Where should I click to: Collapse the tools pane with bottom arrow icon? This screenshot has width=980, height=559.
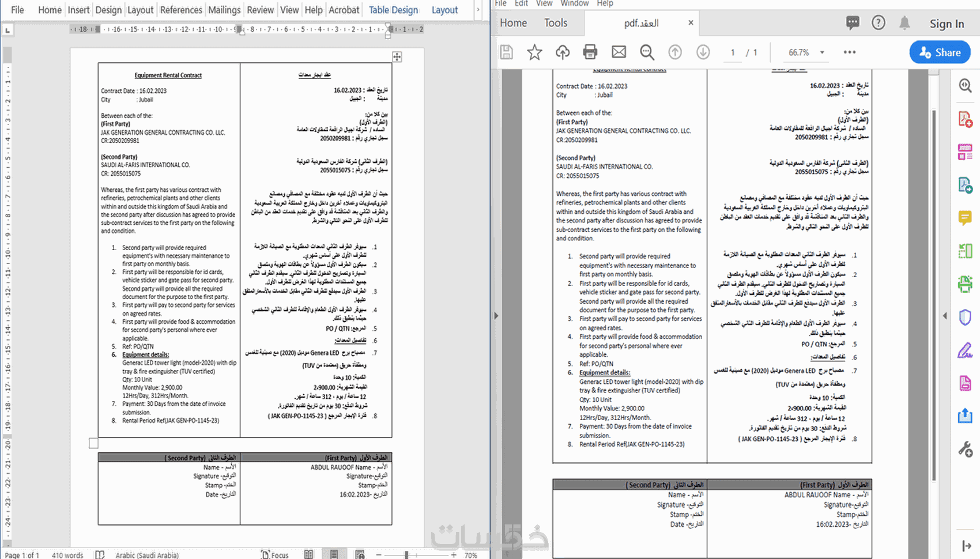pos(966,545)
